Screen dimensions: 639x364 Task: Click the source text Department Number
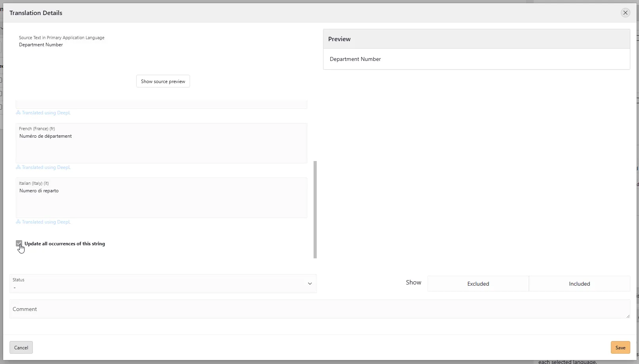point(41,45)
